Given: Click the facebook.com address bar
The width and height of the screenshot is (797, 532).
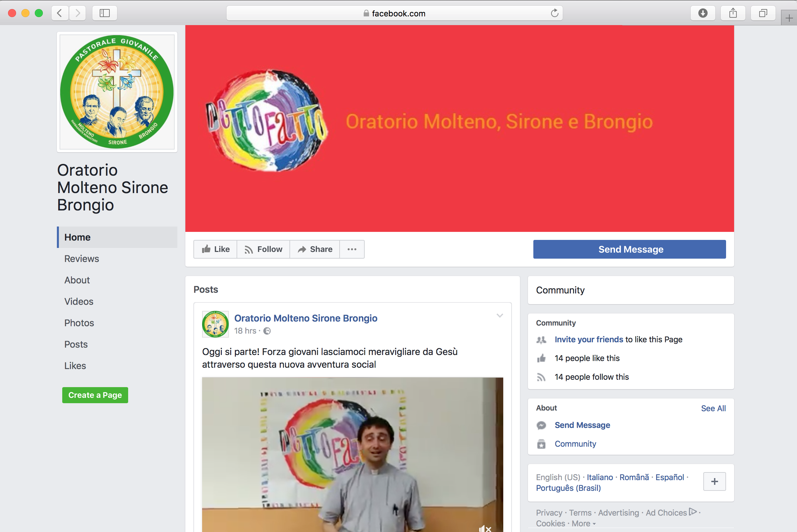Looking at the screenshot, I should pyautogui.click(x=394, y=13).
